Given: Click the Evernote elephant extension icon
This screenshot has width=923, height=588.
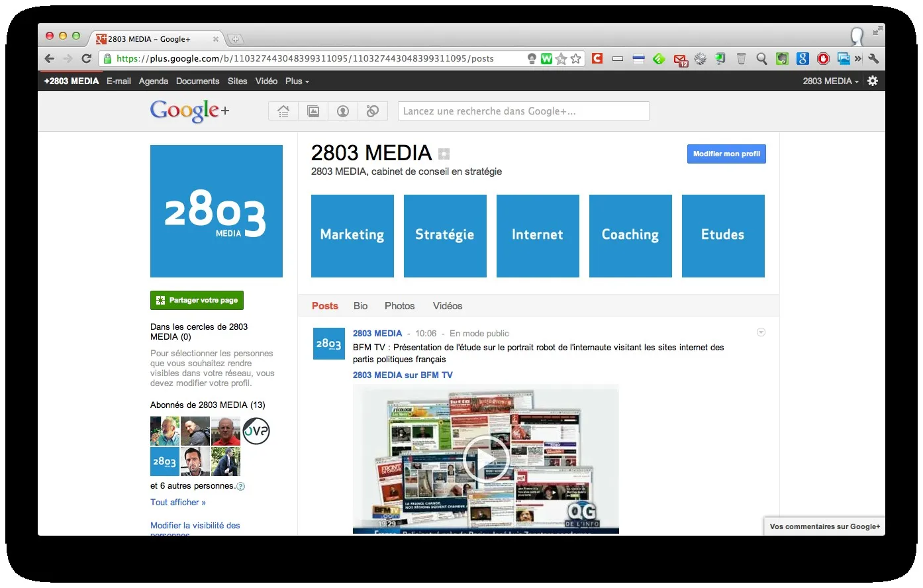Looking at the screenshot, I should (x=782, y=59).
